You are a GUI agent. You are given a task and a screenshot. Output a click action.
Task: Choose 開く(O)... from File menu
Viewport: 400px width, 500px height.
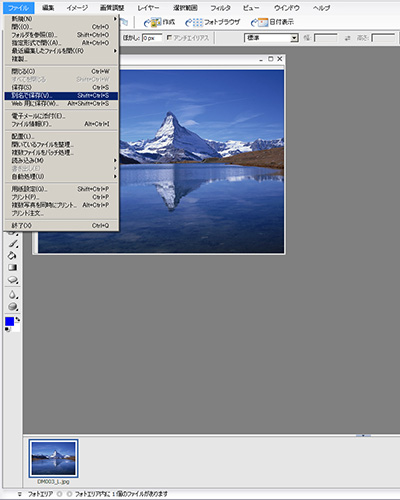click(x=61, y=27)
